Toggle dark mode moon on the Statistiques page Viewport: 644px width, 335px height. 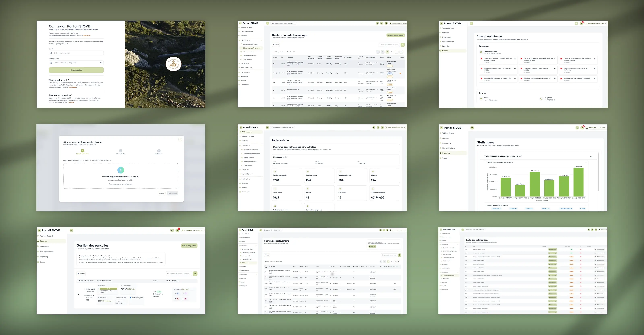click(x=577, y=128)
